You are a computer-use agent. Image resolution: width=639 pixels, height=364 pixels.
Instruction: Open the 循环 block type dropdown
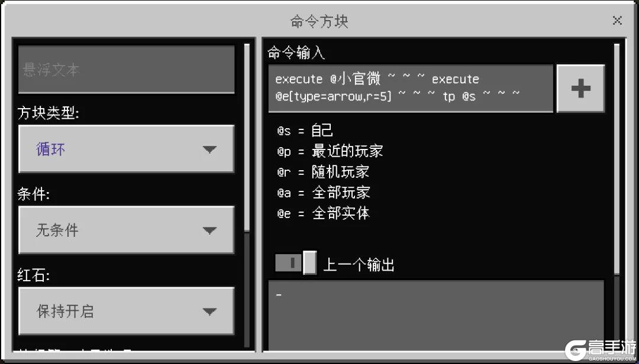(127, 149)
